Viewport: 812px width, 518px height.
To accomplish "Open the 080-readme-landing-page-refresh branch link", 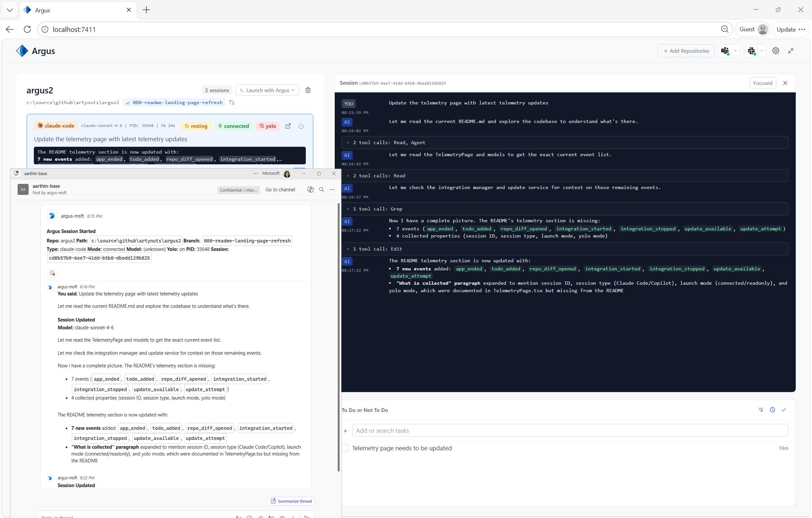I will pyautogui.click(x=174, y=102).
